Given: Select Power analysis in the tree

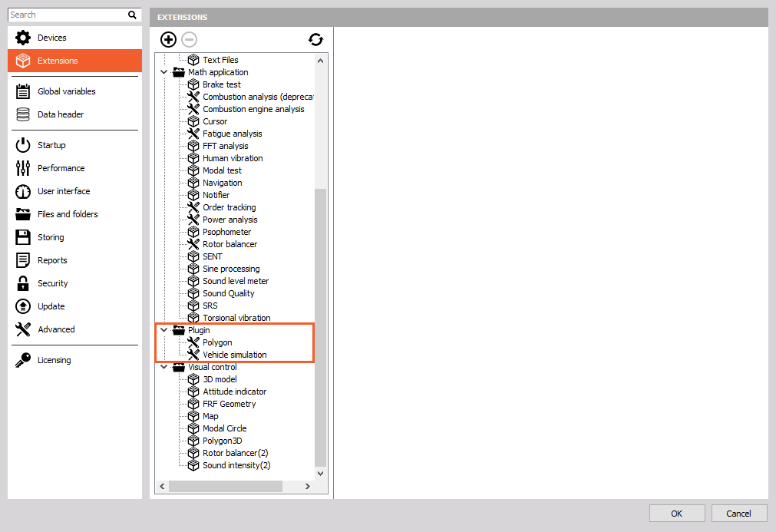Looking at the screenshot, I should pyautogui.click(x=229, y=220).
